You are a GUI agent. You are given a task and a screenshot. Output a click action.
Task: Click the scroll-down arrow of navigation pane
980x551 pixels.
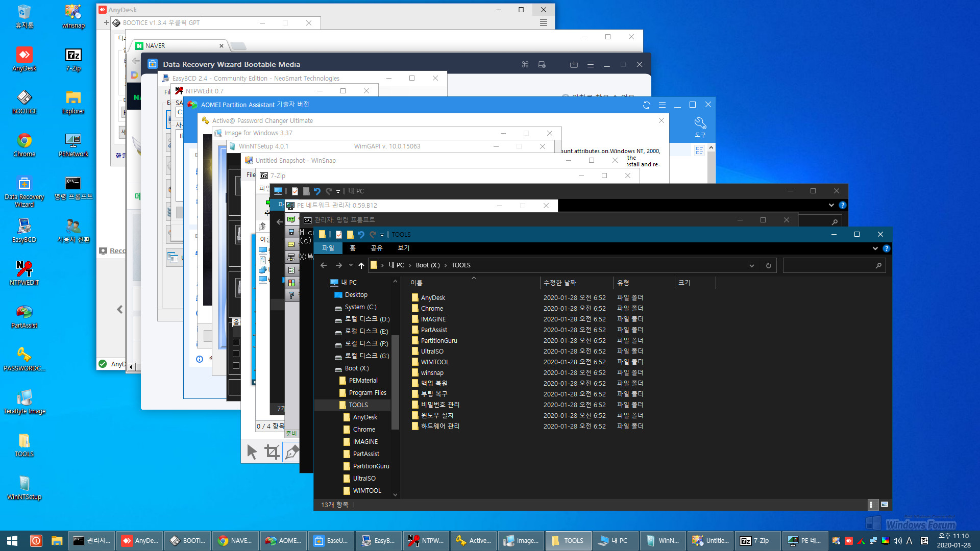(x=395, y=494)
